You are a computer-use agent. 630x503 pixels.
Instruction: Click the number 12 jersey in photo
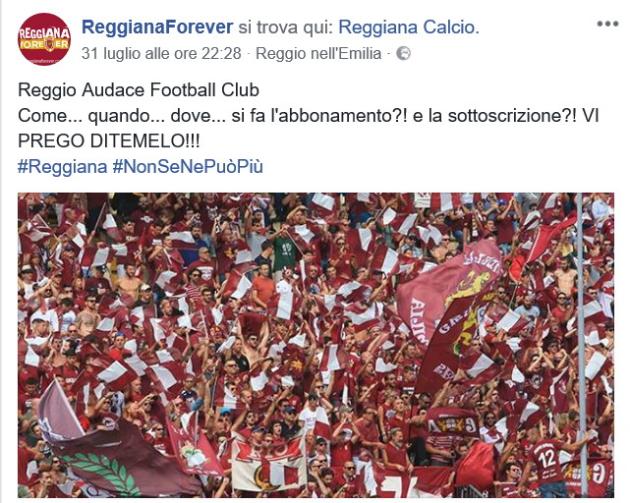coord(546,460)
